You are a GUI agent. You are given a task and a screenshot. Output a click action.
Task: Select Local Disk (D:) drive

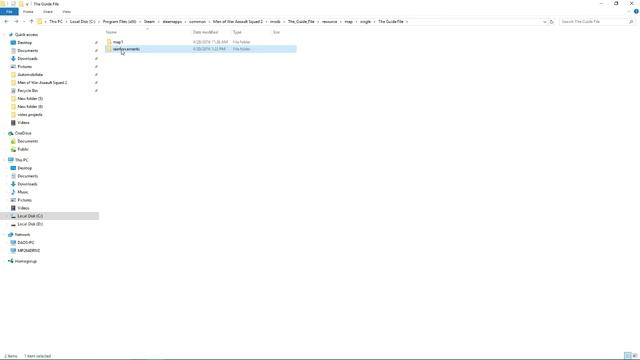coord(30,224)
